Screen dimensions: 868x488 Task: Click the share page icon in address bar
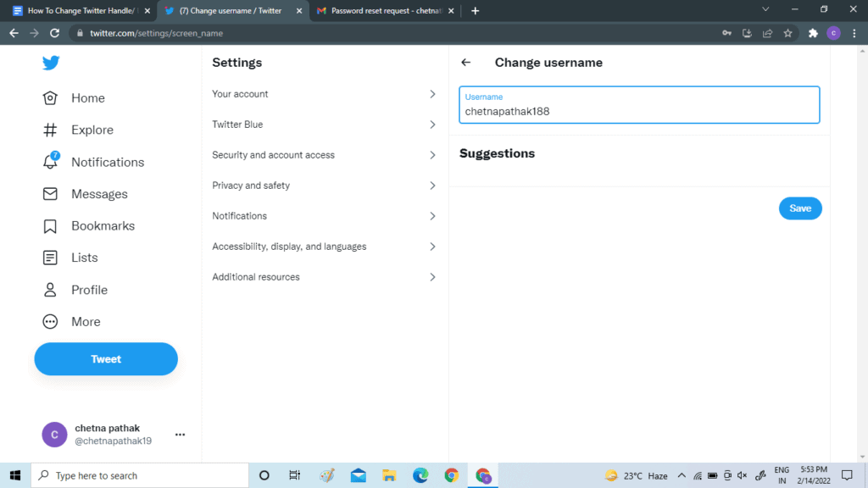click(767, 33)
